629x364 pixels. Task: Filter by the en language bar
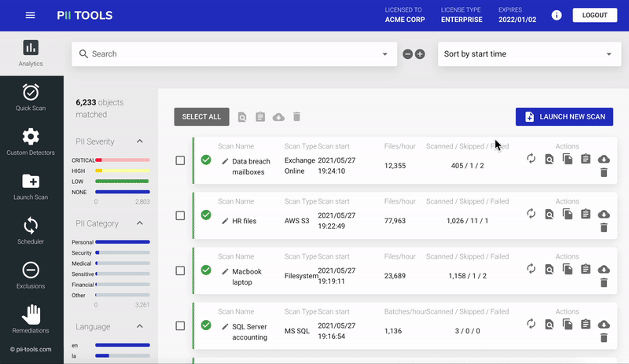pyautogui.click(x=123, y=345)
